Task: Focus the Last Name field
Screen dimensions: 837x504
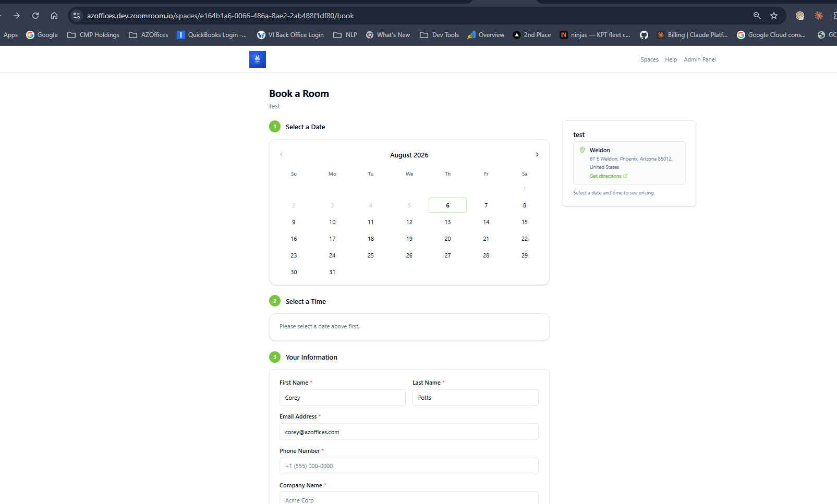Action: 476,398
